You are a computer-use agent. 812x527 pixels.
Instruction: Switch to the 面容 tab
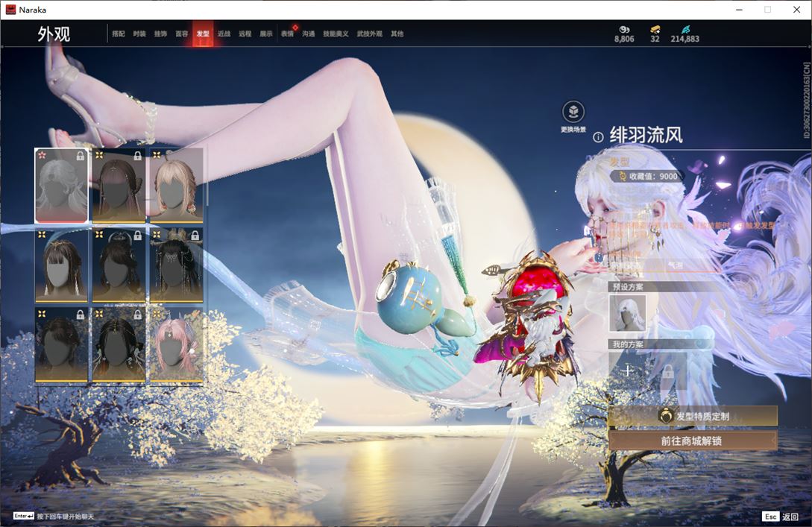click(182, 34)
